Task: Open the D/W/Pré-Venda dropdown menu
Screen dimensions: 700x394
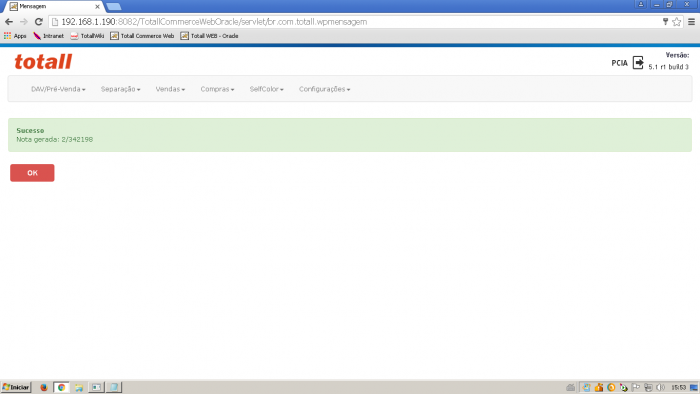Action: 58,89
